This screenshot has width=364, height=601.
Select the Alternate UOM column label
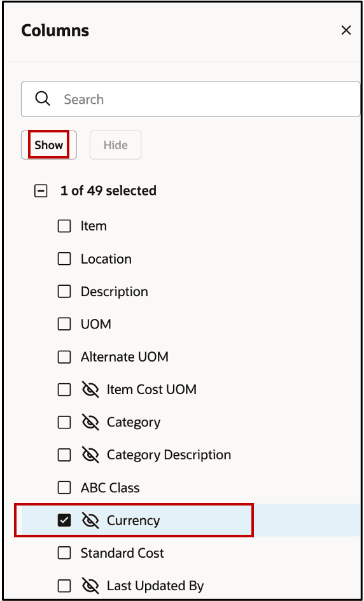point(125,357)
